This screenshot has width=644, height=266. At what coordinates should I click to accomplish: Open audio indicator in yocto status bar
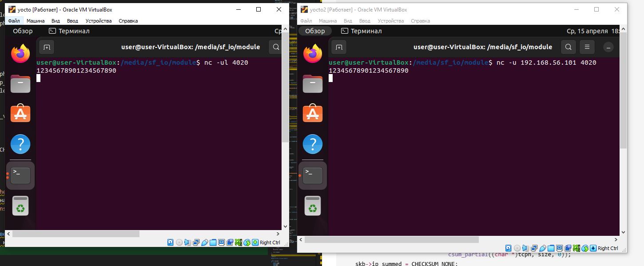188,243
